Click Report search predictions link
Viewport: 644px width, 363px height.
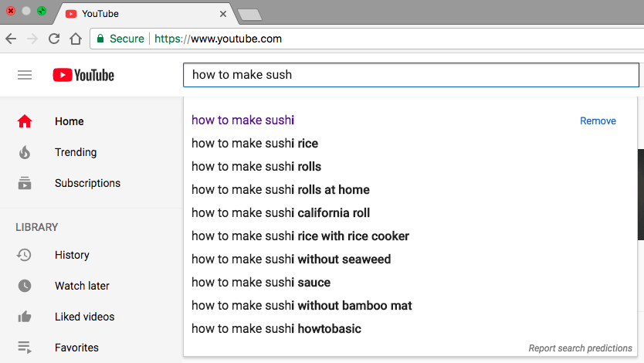[x=581, y=348]
